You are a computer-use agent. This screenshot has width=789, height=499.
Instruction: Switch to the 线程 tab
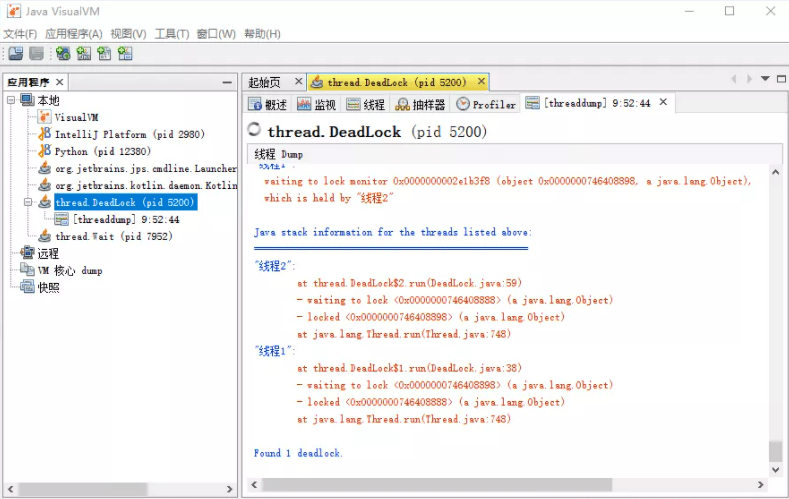(x=366, y=104)
